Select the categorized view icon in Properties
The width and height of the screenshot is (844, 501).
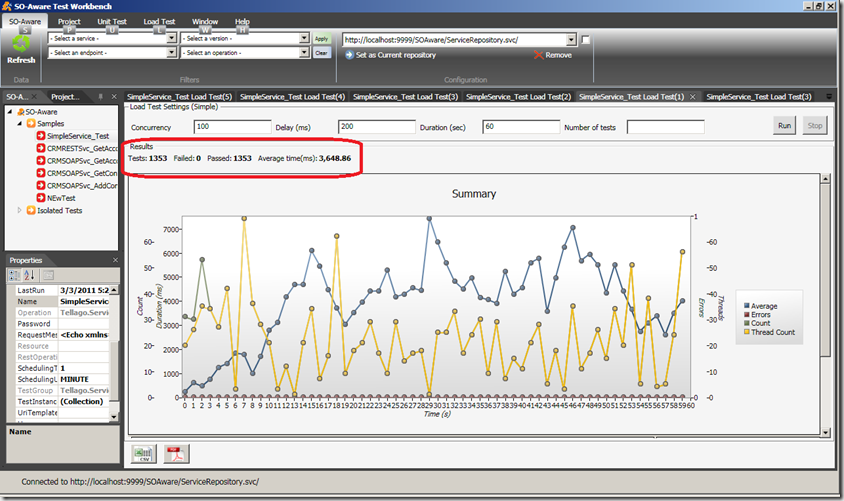15,276
